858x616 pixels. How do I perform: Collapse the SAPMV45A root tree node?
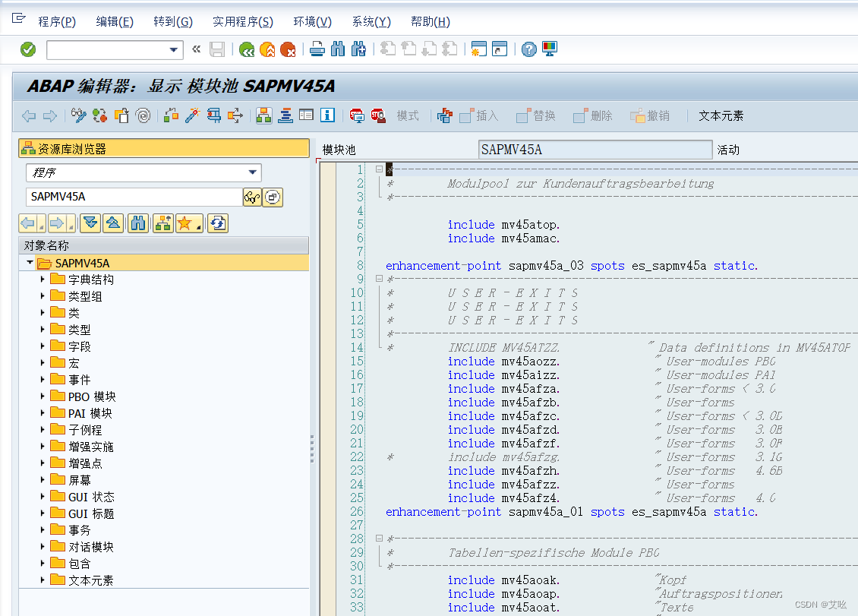pos(30,263)
